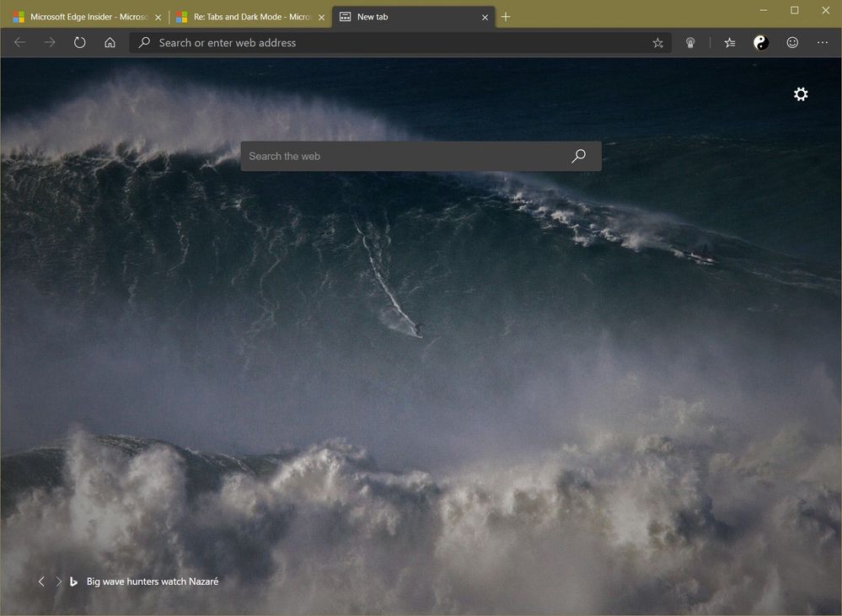This screenshot has width=842, height=616.
Task: Show next background image
Action: tap(58, 581)
